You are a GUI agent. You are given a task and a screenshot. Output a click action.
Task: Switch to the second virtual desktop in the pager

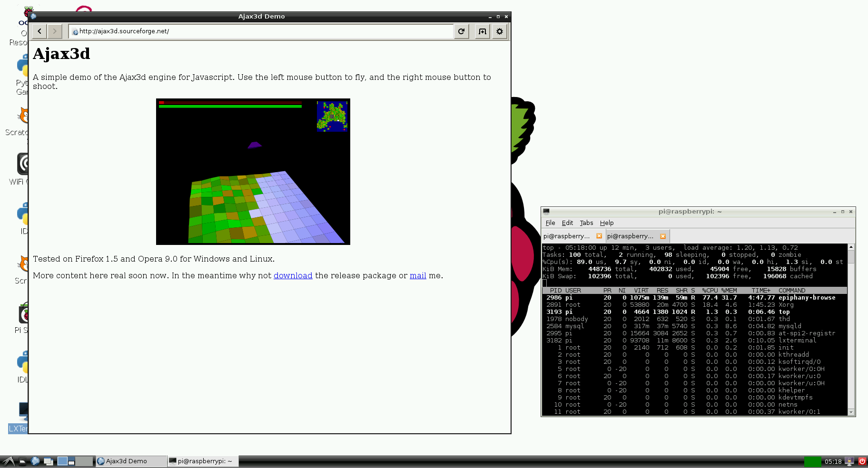point(71,461)
